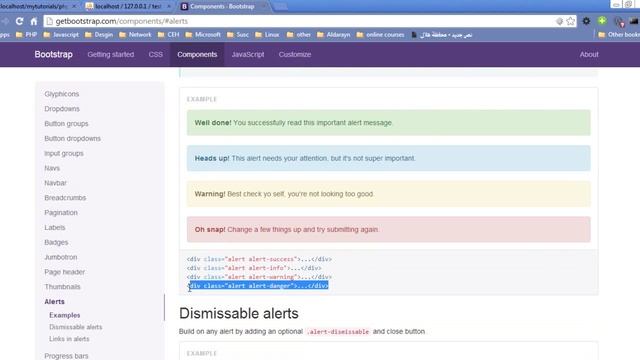640x360 pixels.
Task: Go to the Examples sub-link under Alerts
Action: pyautogui.click(x=64, y=315)
